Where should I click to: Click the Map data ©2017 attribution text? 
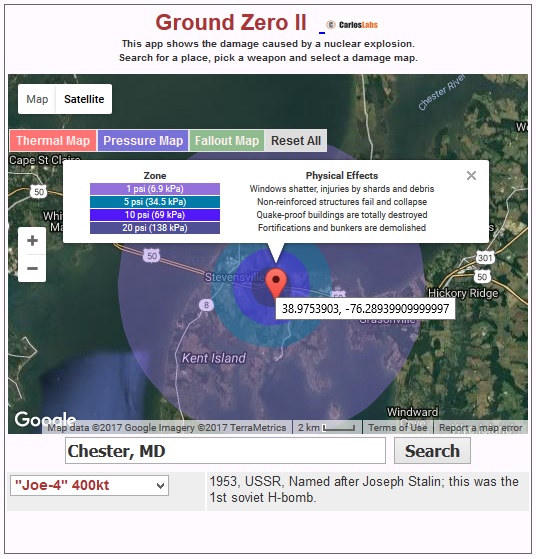[x=167, y=427]
